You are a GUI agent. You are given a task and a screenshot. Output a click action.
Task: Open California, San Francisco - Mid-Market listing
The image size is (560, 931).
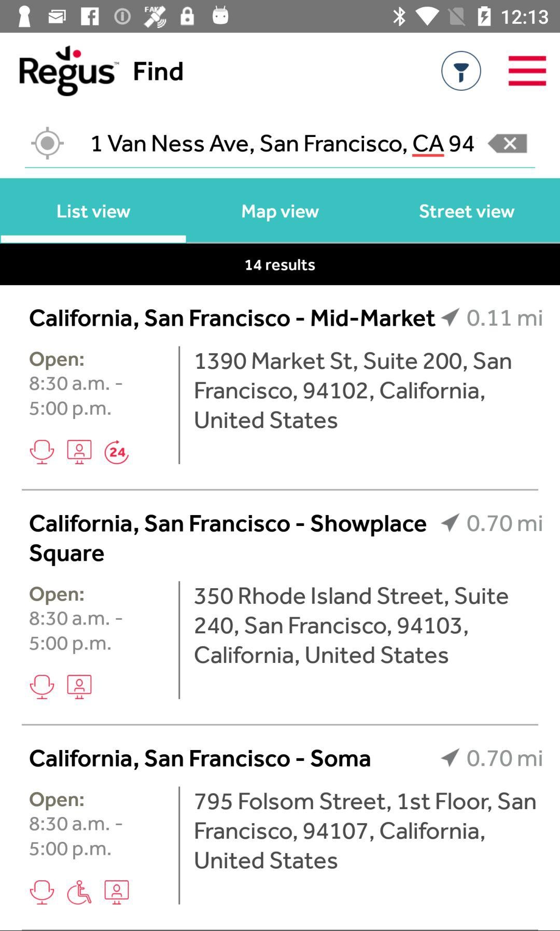pos(232,317)
